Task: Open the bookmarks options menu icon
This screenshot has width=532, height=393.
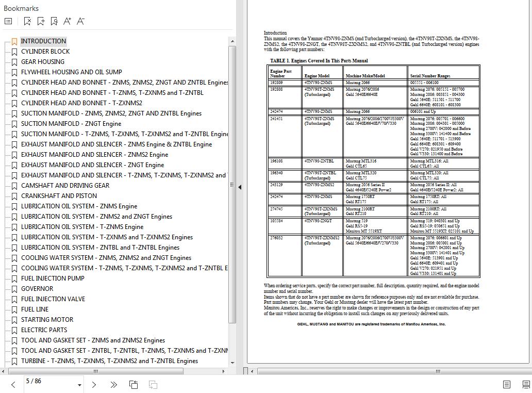Action: pos(8,21)
